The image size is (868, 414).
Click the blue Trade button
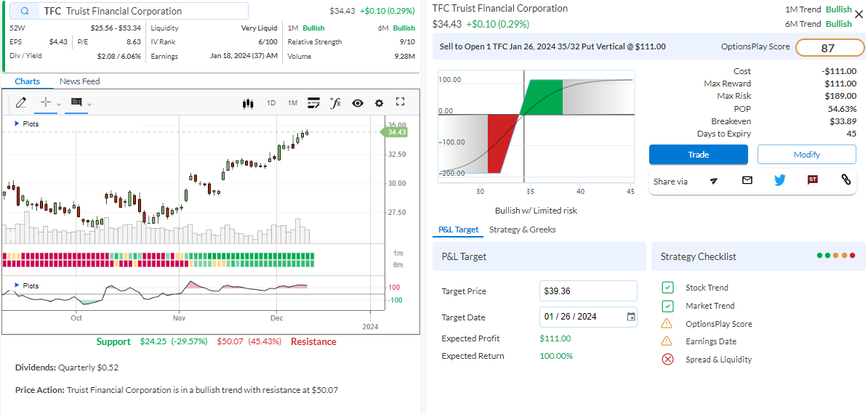pos(698,154)
